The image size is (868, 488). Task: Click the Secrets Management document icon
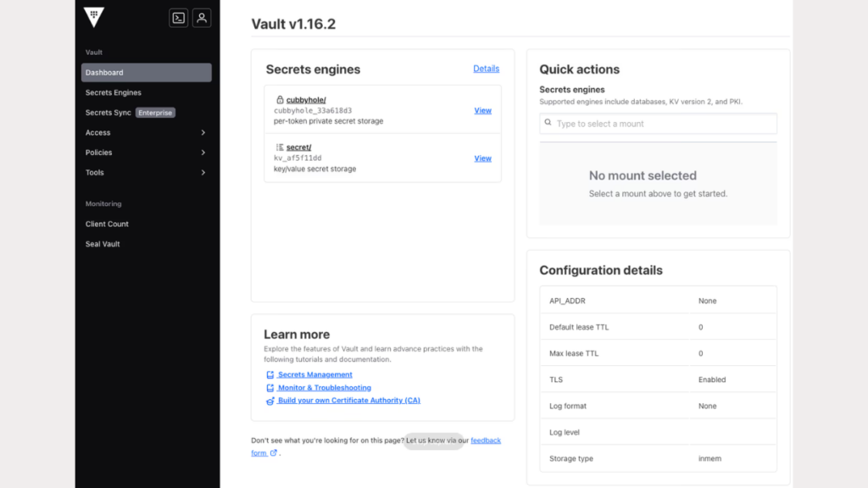click(x=270, y=374)
